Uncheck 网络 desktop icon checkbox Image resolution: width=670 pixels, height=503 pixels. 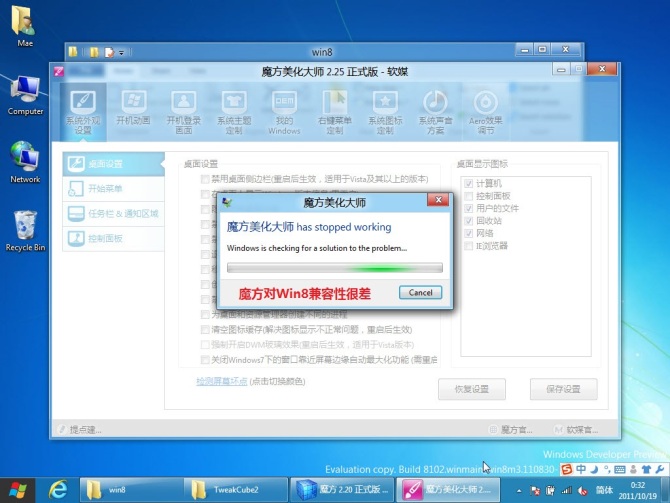click(468, 233)
